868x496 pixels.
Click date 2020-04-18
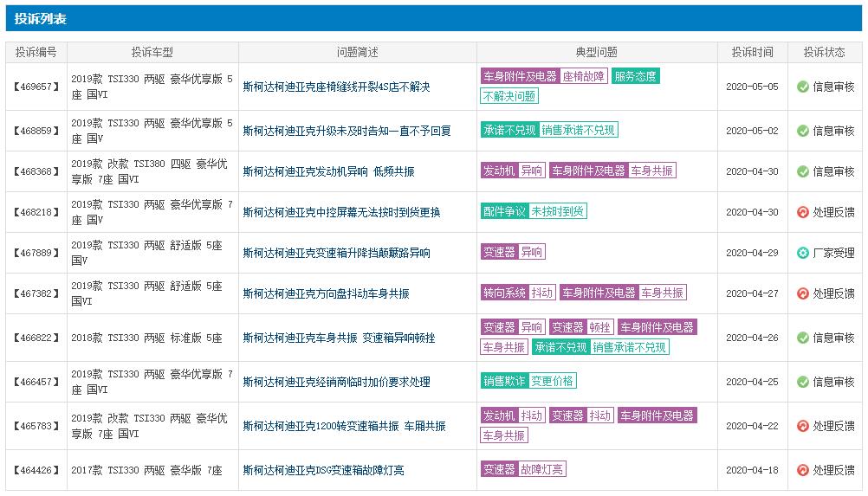click(x=752, y=471)
